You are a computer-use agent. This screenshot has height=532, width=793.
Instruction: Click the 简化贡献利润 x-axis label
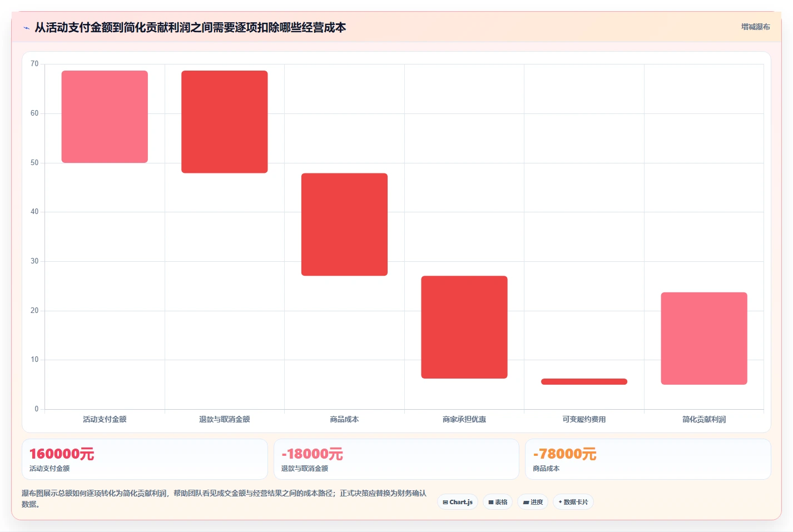704,419
